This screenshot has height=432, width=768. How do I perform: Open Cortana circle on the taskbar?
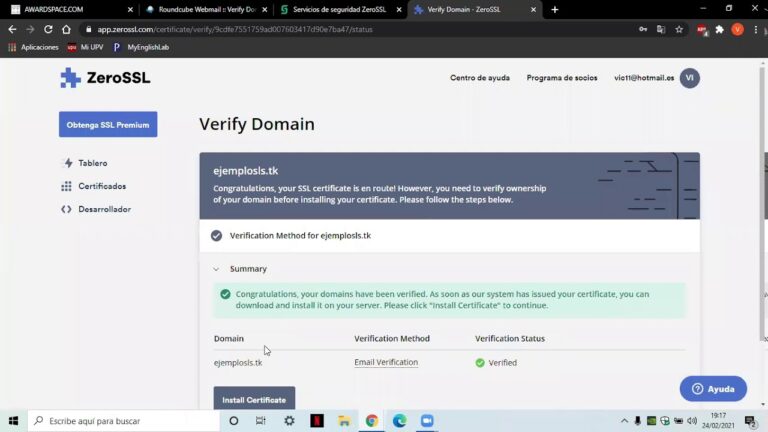(x=234, y=421)
